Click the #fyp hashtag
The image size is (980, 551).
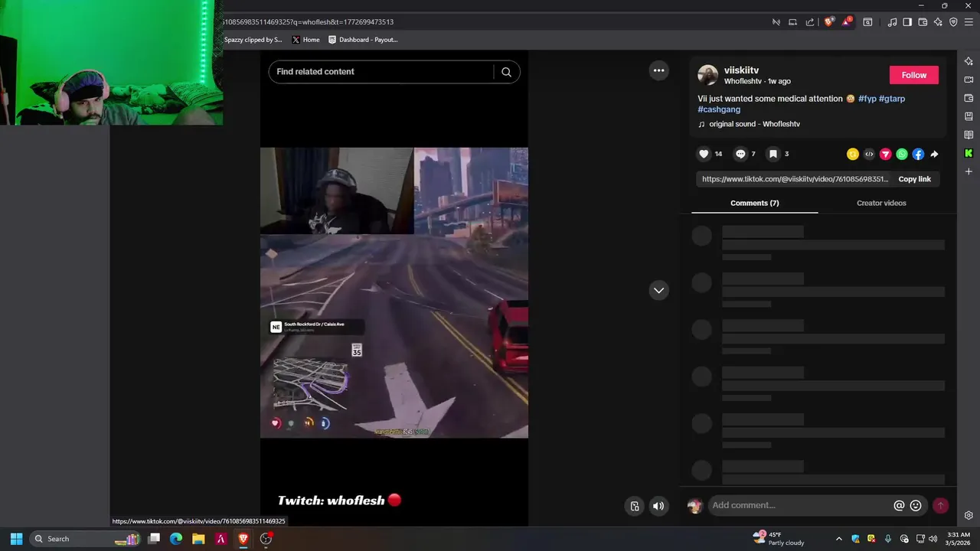(867, 99)
